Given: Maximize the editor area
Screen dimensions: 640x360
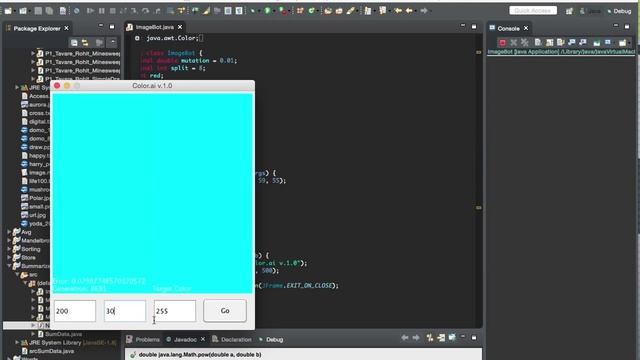Looking at the screenshot, I should click(x=474, y=27).
